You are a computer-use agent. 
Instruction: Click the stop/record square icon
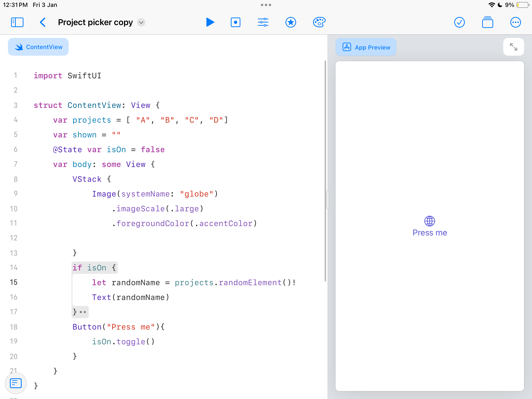tap(235, 22)
